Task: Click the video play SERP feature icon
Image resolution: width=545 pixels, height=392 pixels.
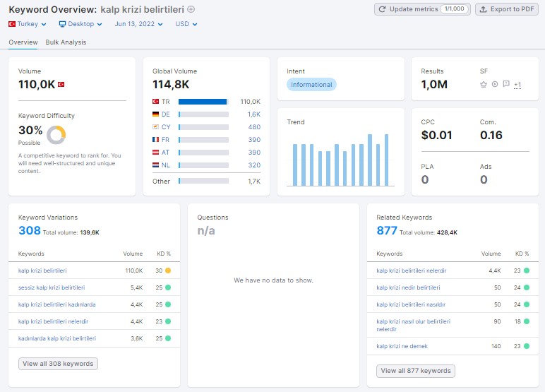Action: 495,84
